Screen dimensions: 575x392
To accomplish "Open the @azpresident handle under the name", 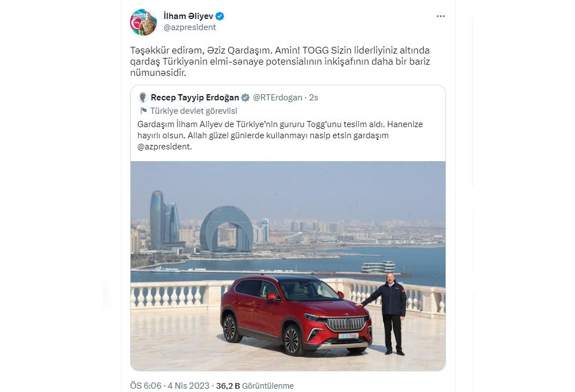I will (x=190, y=27).
